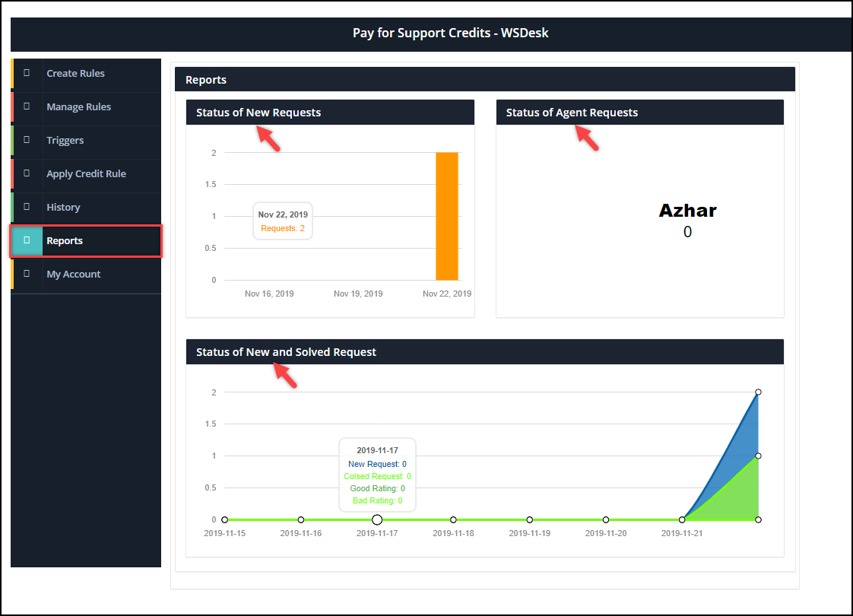This screenshot has height=616, width=853.
Task: Click the Triggers sidebar icon
Action: coord(27,140)
